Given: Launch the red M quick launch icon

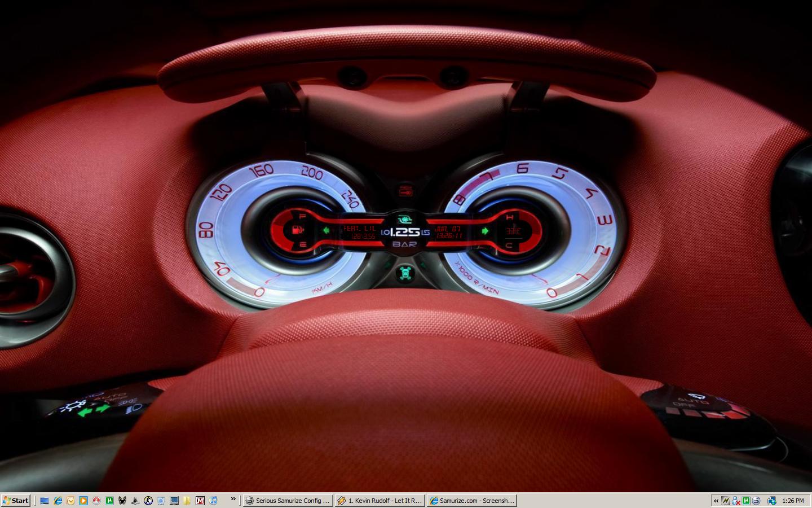Looking at the screenshot, I should click(x=200, y=500).
